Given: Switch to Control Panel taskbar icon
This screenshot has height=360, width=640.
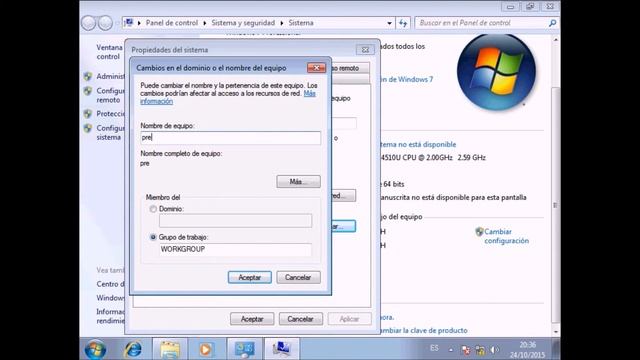Looking at the screenshot, I should point(244,350).
